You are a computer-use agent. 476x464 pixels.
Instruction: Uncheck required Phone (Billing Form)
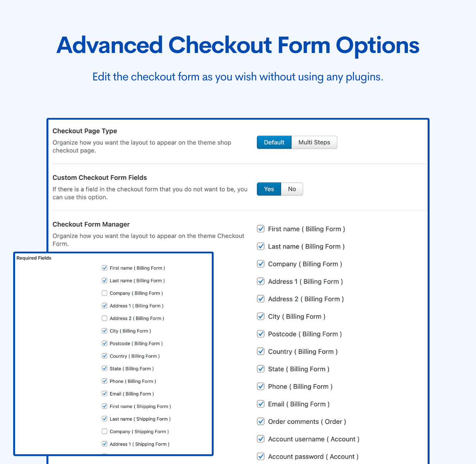click(x=104, y=381)
